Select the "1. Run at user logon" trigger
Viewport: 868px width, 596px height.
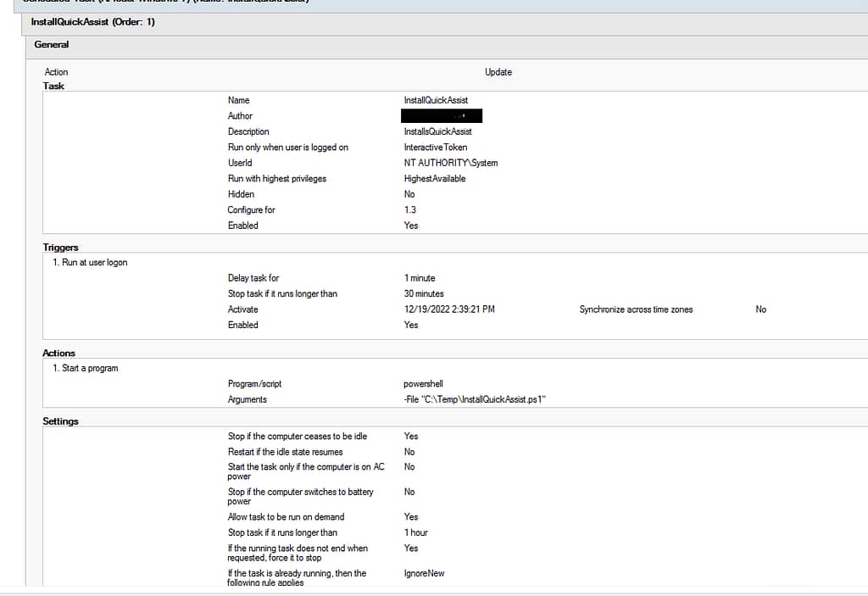tap(90, 263)
